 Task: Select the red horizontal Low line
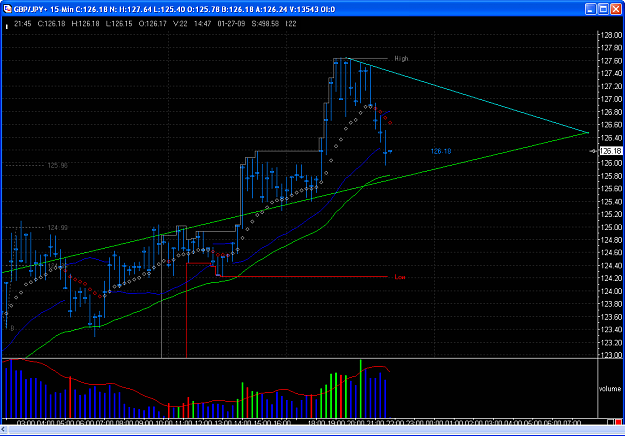(x=305, y=277)
